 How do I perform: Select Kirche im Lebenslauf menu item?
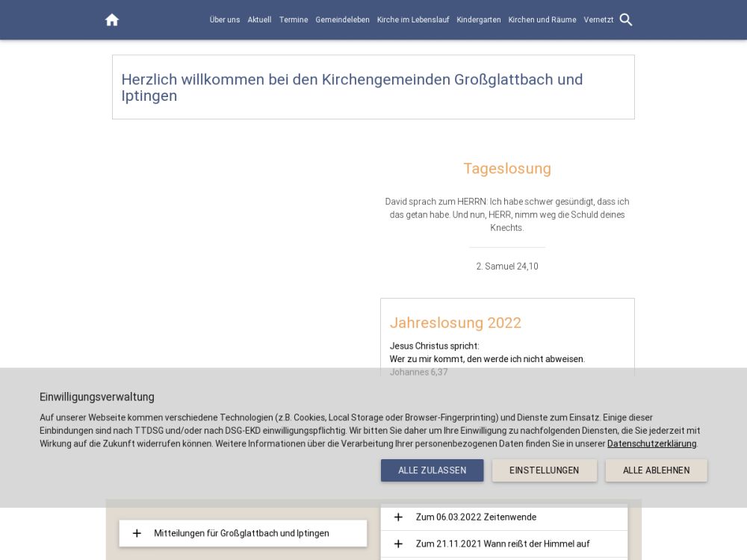(413, 20)
